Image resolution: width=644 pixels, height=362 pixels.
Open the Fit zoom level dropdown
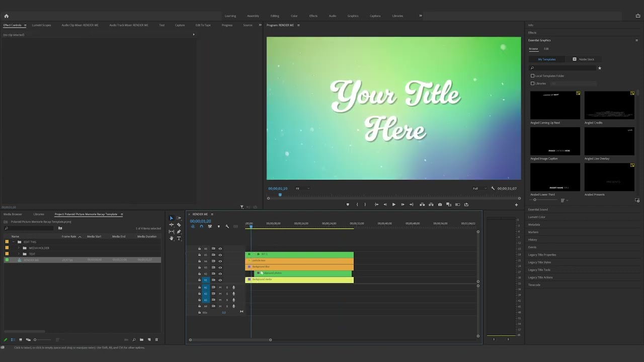pos(302,189)
